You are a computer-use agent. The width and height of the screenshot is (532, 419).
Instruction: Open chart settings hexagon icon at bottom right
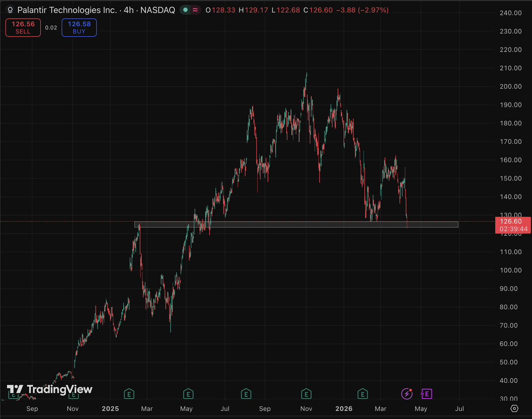tap(514, 408)
